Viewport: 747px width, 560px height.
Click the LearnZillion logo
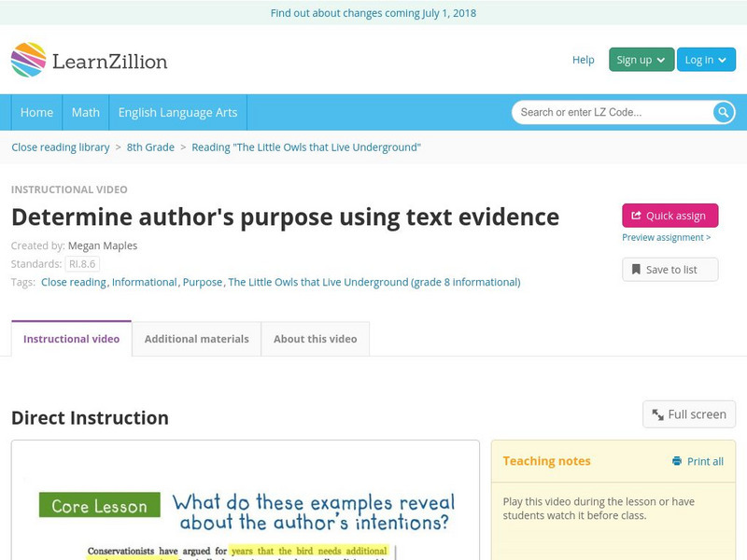click(89, 60)
